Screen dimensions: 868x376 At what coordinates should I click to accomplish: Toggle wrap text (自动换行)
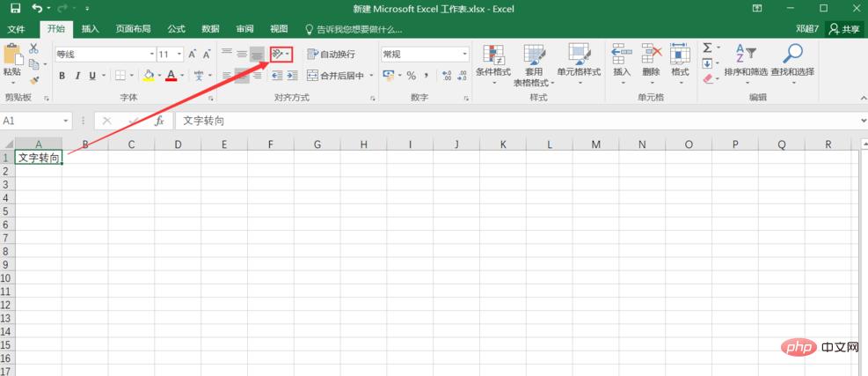point(332,55)
